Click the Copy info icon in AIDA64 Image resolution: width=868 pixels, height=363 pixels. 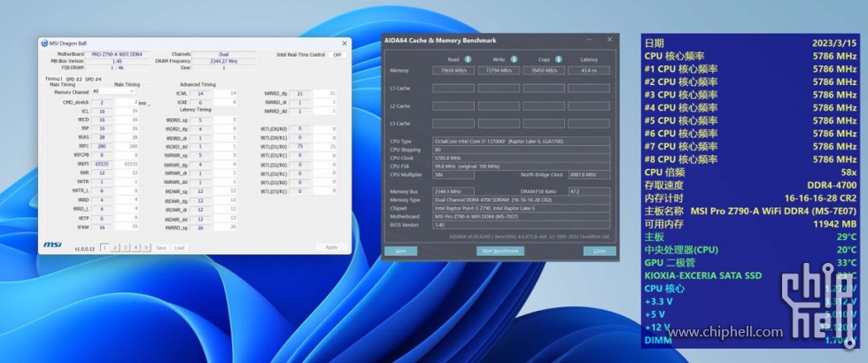click(559, 59)
